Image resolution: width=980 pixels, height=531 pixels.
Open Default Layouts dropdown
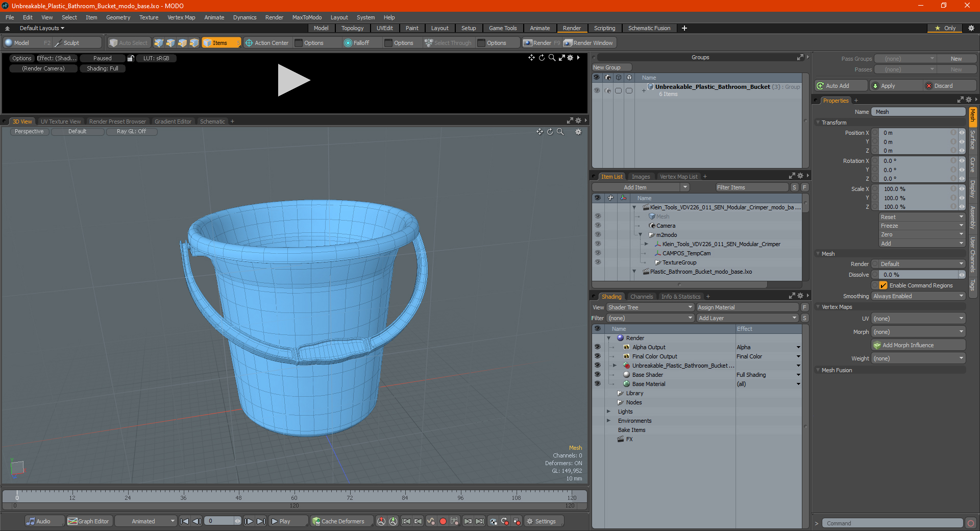pos(42,28)
